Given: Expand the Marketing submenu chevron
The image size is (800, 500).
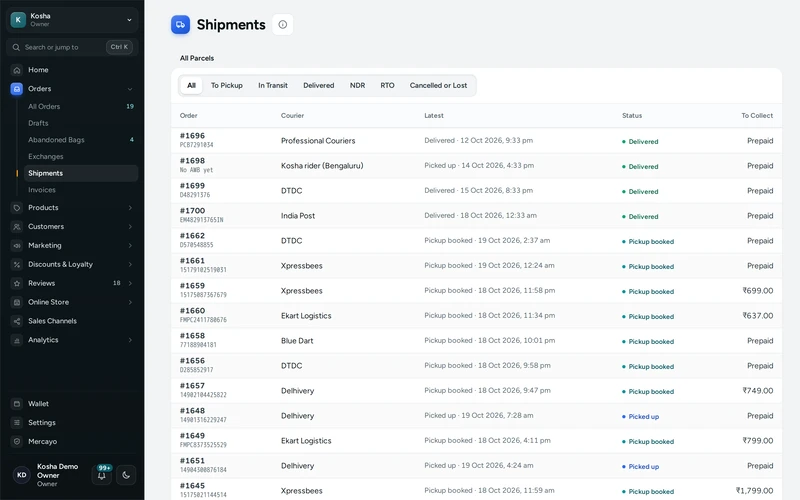Looking at the screenshot, I should 130,245.
